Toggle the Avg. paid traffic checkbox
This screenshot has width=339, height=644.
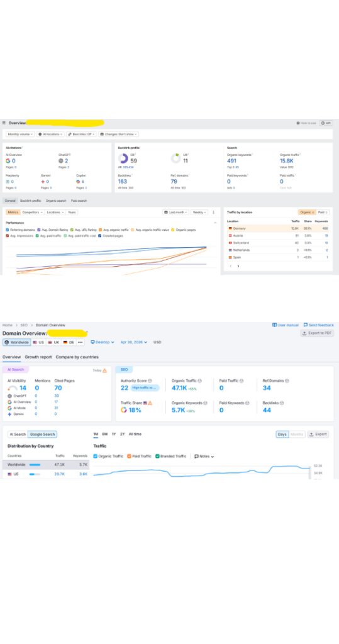click(37, 236)
